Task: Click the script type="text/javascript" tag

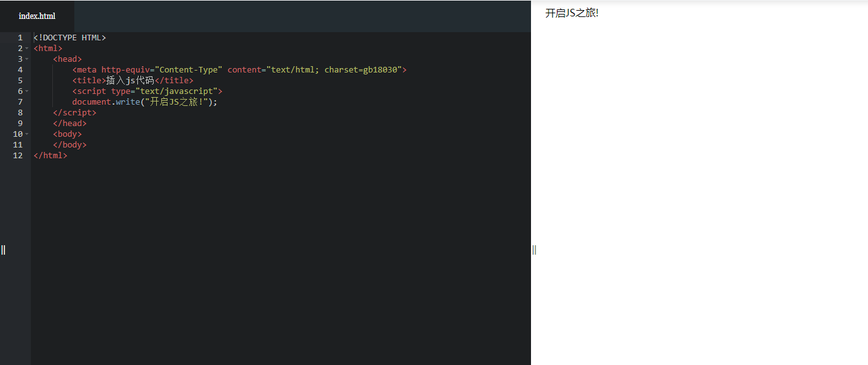Action: (147, 91)
